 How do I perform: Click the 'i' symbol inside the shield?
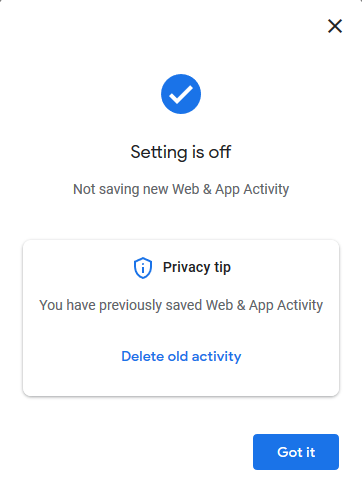pos(143,268)
